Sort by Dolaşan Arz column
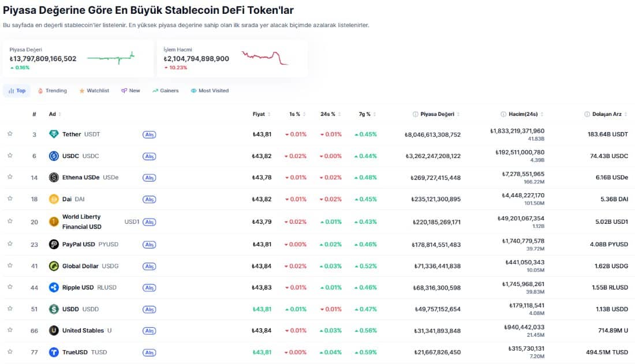The image size is (635, 364). pyautogui.click(x=610, y=114)
